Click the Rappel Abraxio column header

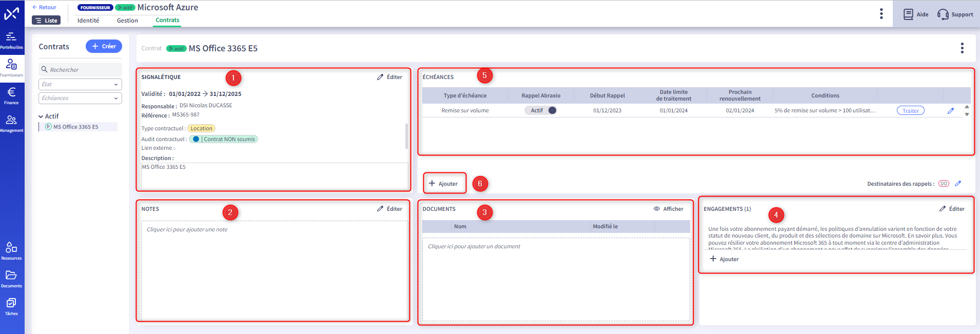(x=541, y=95)
